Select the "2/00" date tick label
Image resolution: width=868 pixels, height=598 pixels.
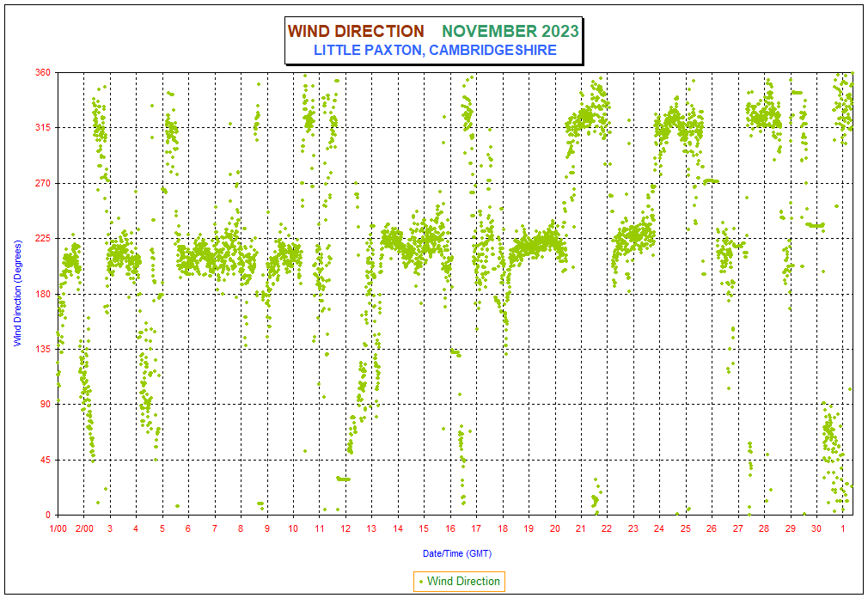[x=84, y=528]
